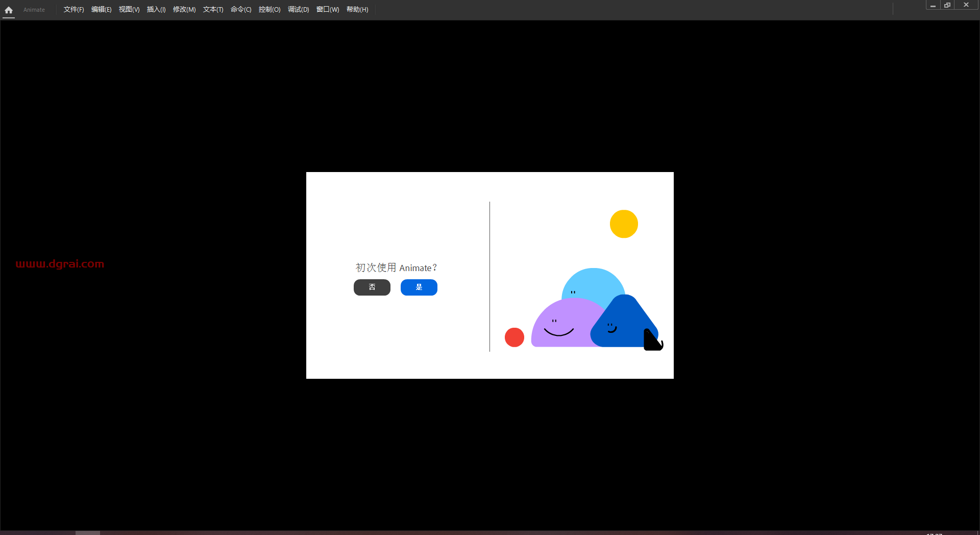Open the 控制(O) menu
The image size is (980, 535).
coord(269,9)
